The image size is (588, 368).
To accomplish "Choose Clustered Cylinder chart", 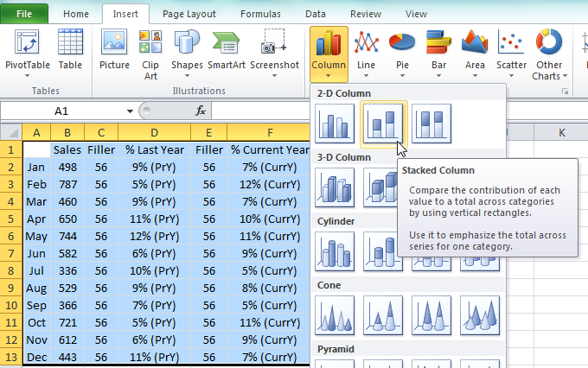I will tap(335, 251).
